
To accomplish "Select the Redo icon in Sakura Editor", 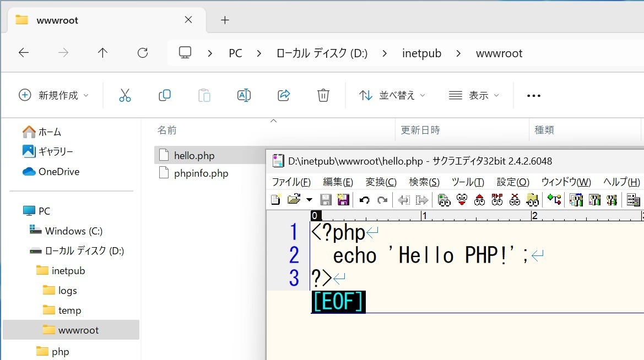I will click(x=383, y=199).
